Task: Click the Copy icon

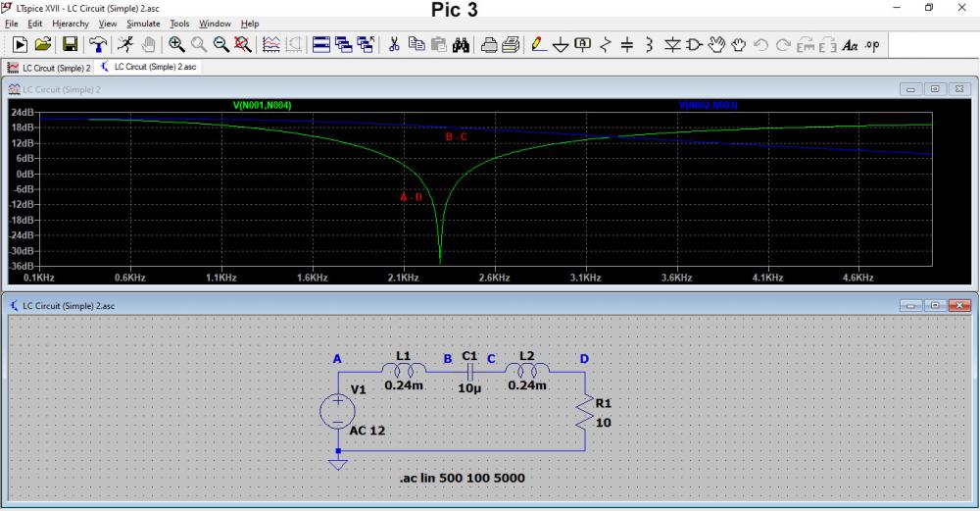Action: [416, 44]
